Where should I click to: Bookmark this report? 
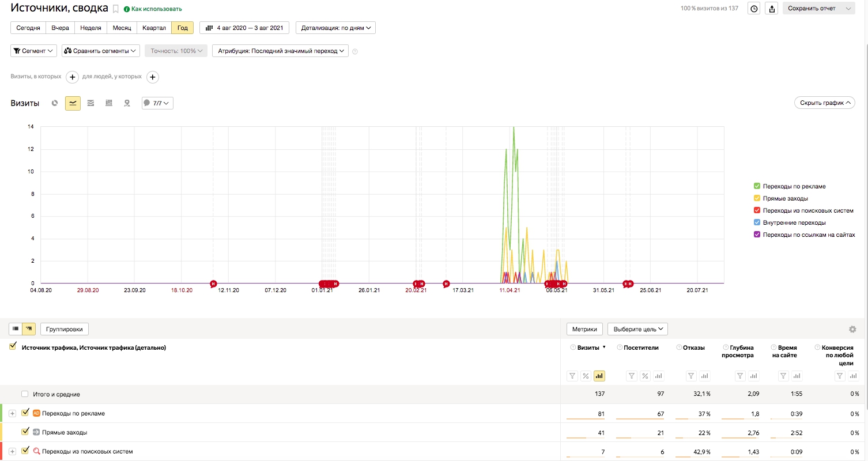coord(116,9)
